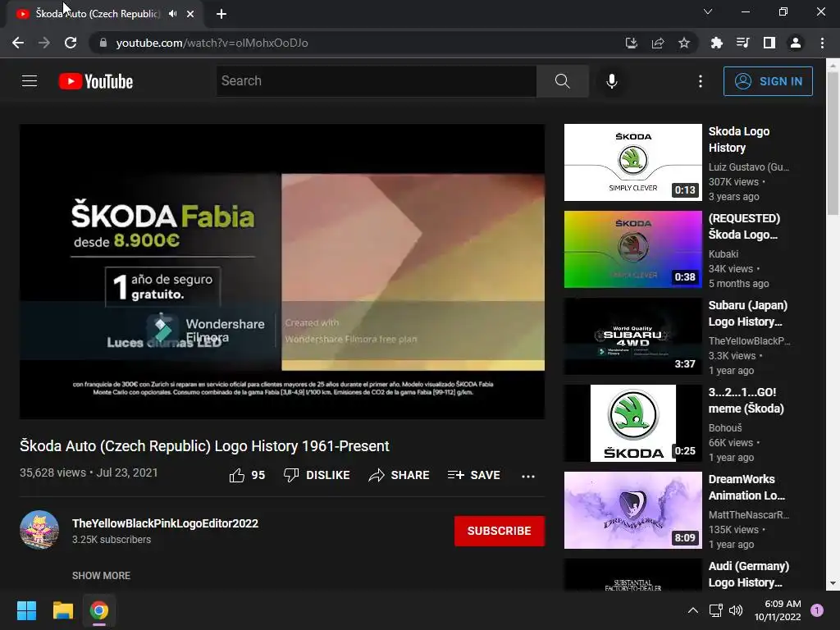This screenshot has height=630, width=840.
Task: Open media controls in Chrome toolbar
Action: pos(742,43)
